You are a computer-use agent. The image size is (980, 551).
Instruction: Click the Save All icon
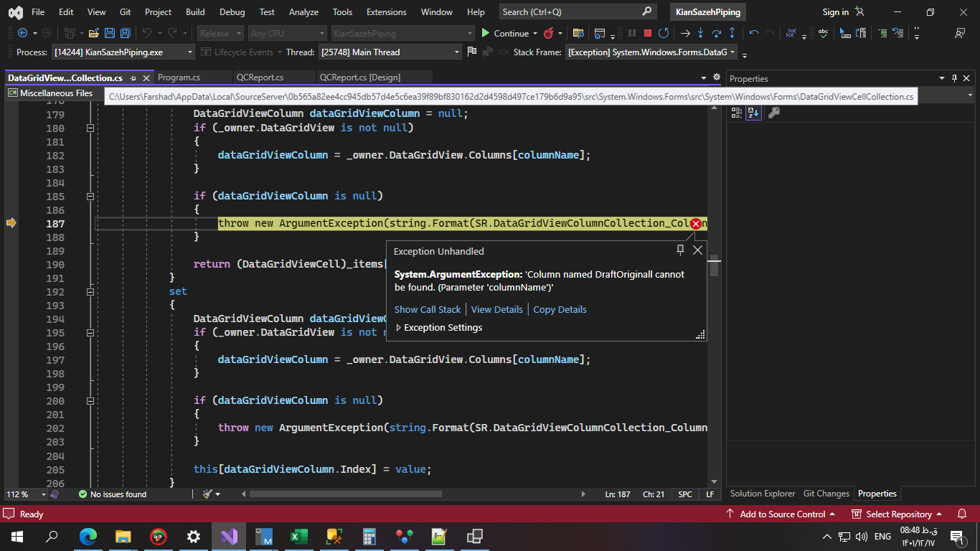(x=126, y=33)
